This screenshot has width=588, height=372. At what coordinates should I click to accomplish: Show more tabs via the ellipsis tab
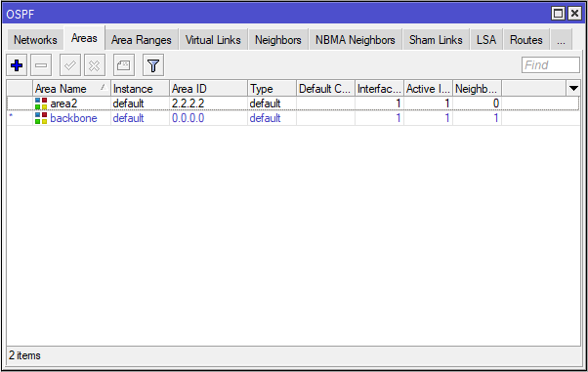click(x=561, y=40)
